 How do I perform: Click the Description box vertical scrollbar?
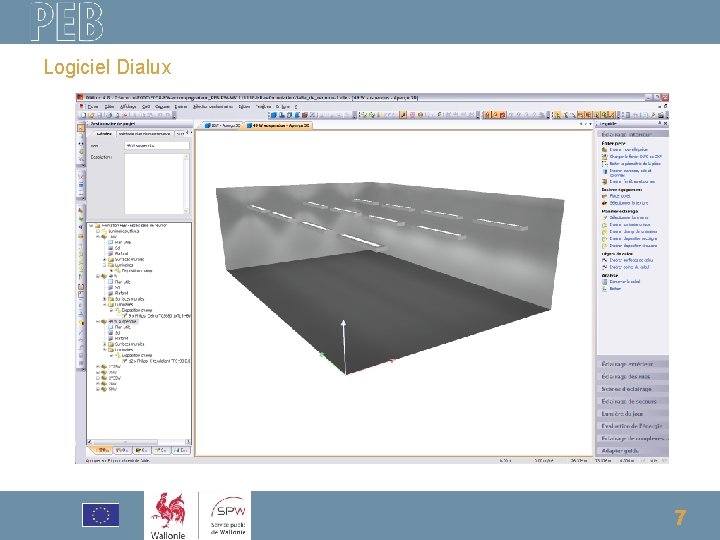pos(186,183)
